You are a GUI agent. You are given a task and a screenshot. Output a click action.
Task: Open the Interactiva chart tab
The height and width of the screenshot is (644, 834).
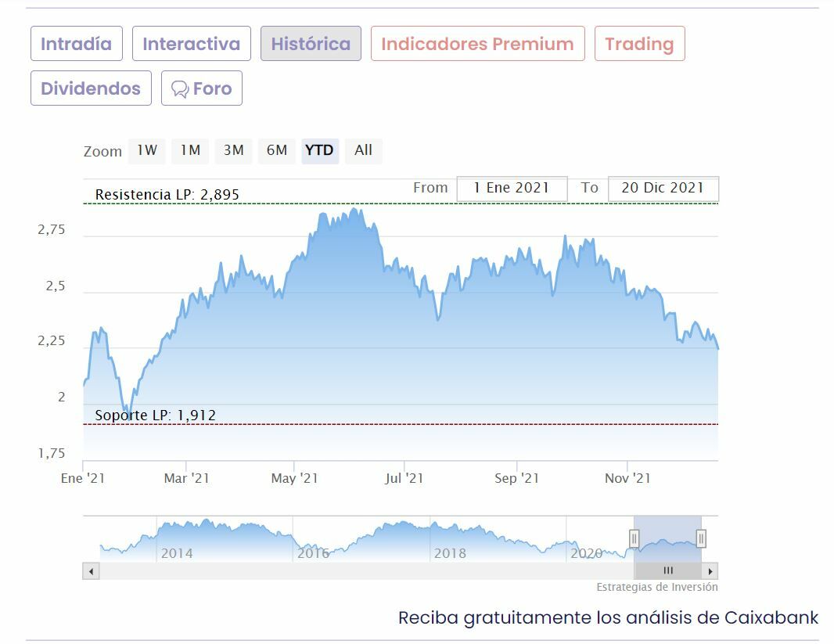191,44
